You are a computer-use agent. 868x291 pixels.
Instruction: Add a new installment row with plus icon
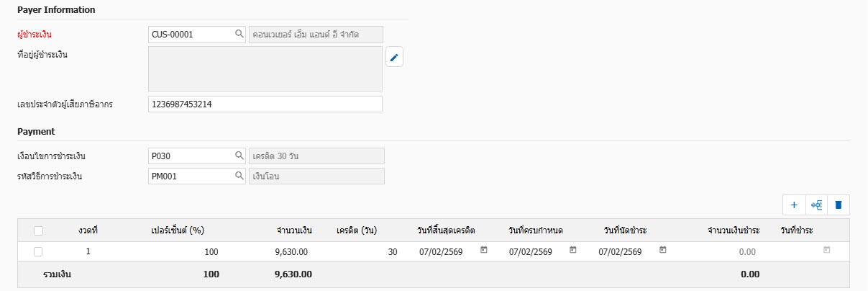point(794,205)
